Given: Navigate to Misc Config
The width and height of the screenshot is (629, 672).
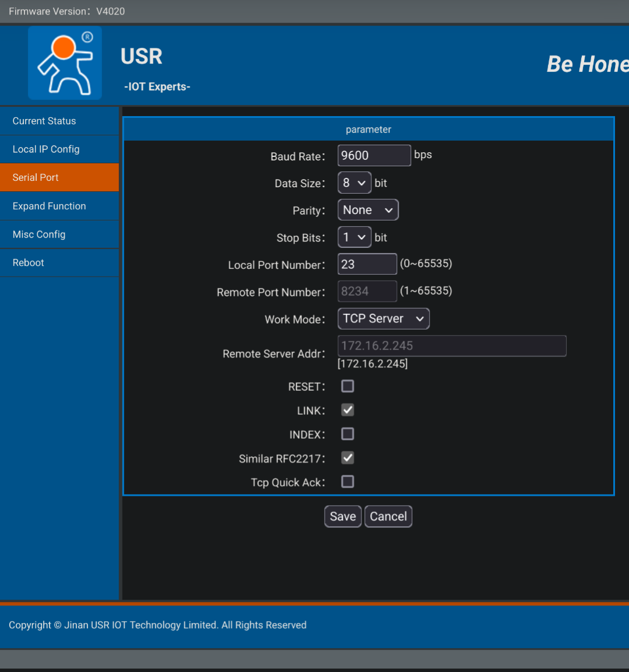Looking at the screenshot, I should pos(39,235).
